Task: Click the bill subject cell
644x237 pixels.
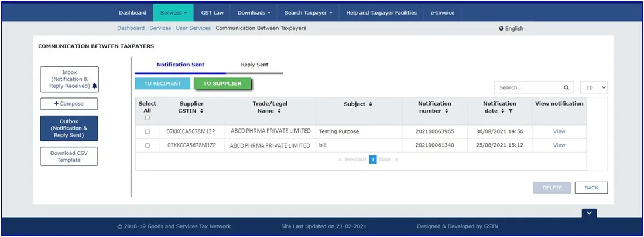Action: (x=359, y=145)
